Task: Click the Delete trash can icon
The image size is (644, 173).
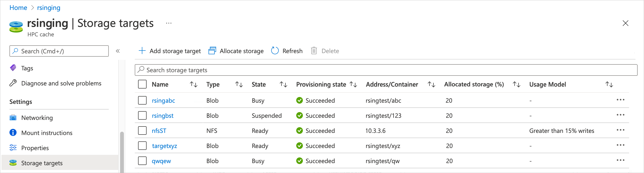Action: click(314, 51)
